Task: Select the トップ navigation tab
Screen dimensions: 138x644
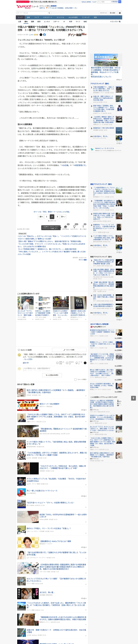Action: 20,17
